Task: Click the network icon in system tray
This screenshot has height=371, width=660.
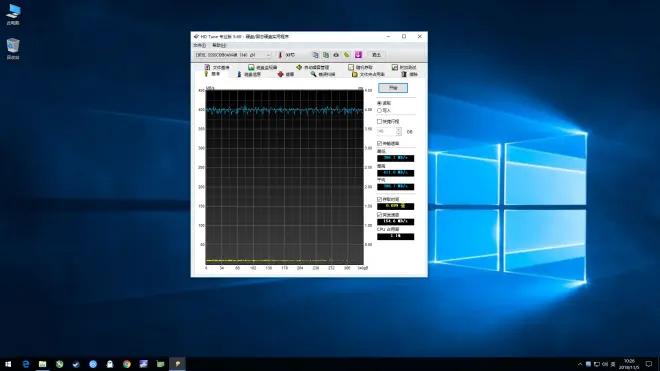Action: coord(597,364)
